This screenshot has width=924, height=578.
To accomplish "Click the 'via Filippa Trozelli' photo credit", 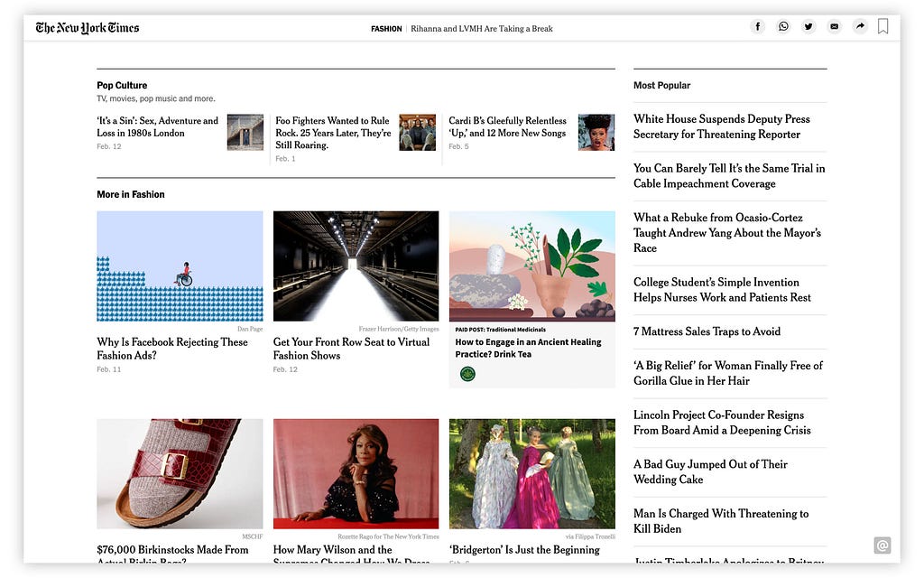I will click(x=590, y=536).
